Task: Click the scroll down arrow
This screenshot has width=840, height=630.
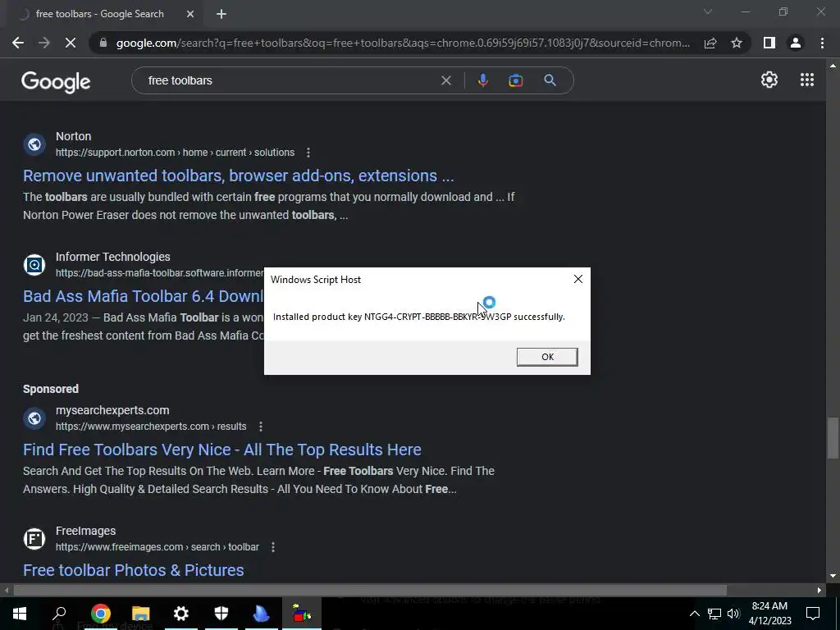Action: point(833,577)
